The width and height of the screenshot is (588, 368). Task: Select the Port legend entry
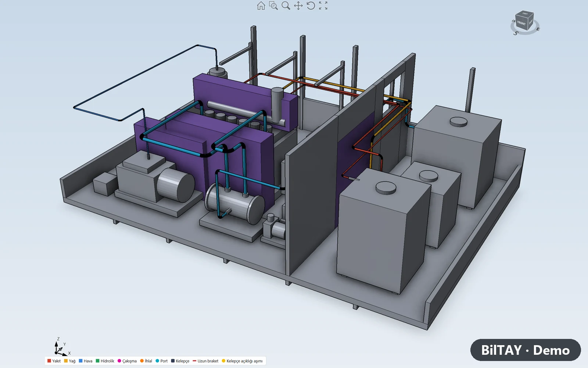tap(161, 361)
